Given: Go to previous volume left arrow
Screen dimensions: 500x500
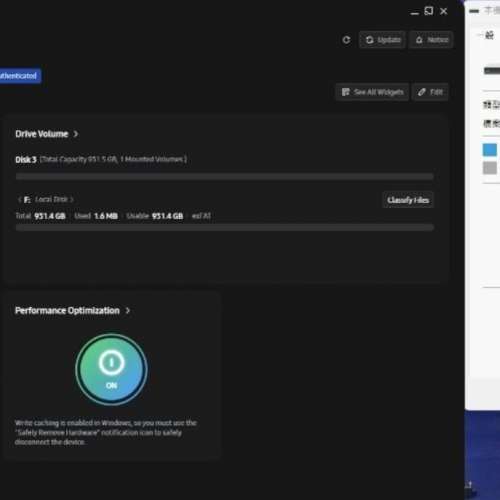Looking at the screenshot, I should coord(19,200).
